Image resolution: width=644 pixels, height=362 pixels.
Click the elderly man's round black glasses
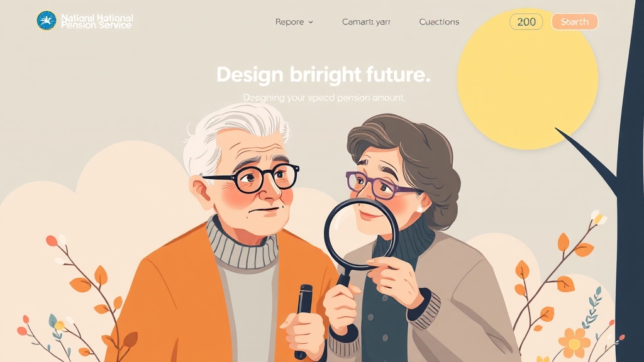[x=253, y=178]
